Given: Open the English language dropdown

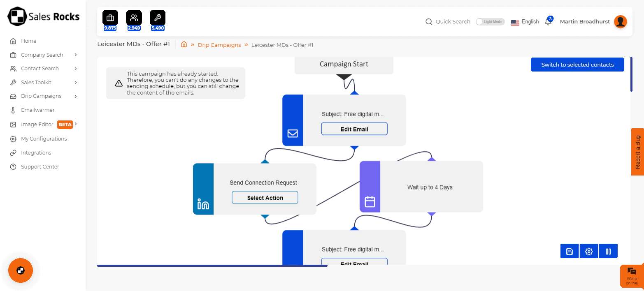Looking at the screenshot, I should (x=525, y=22).
